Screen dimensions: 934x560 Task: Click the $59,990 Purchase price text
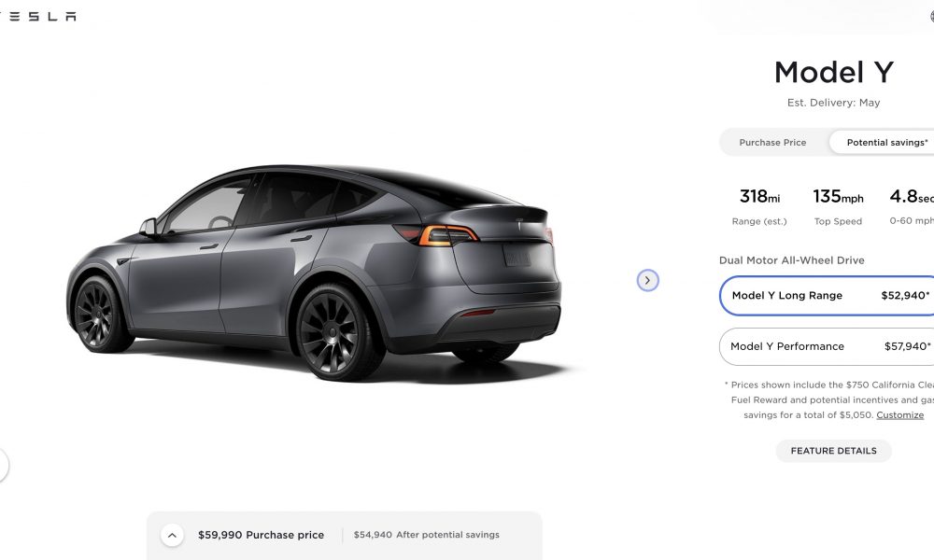261,535
